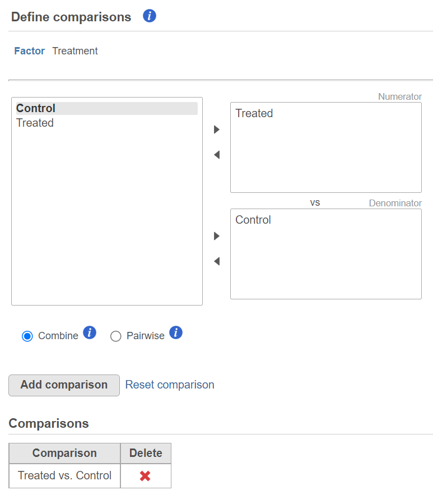Click the Factor label
The width and height of the screenshot is (433, 504).
click(29, 51)
